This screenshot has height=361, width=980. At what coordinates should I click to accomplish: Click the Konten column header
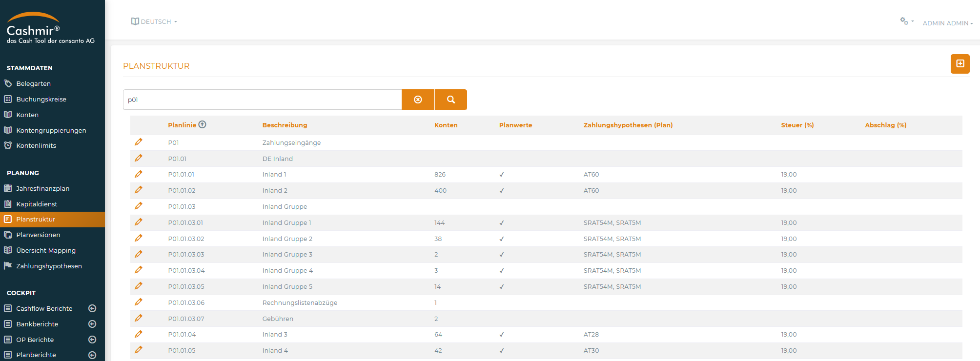click(x=446, y=125)
